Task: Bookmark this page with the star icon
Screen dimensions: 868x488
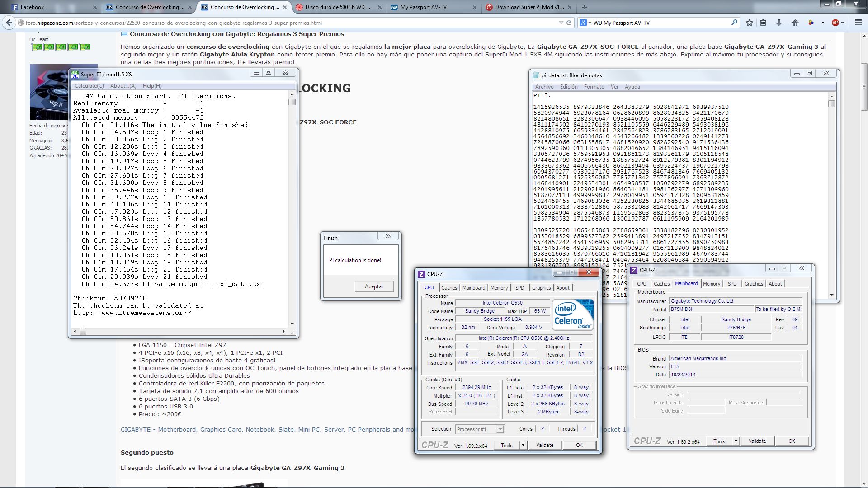Action: point(750,23)
